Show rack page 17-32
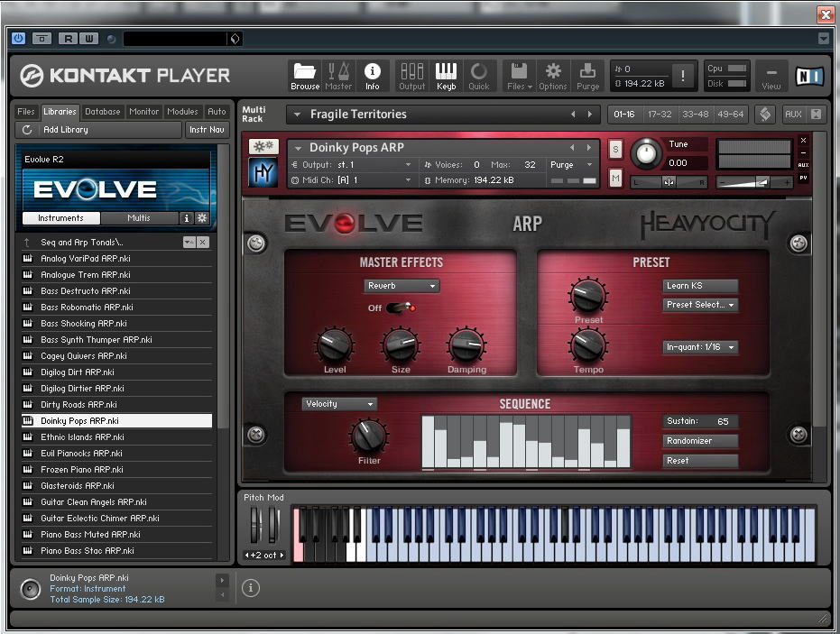This screenshot has width=840, height=634. (x=659, y=114)
